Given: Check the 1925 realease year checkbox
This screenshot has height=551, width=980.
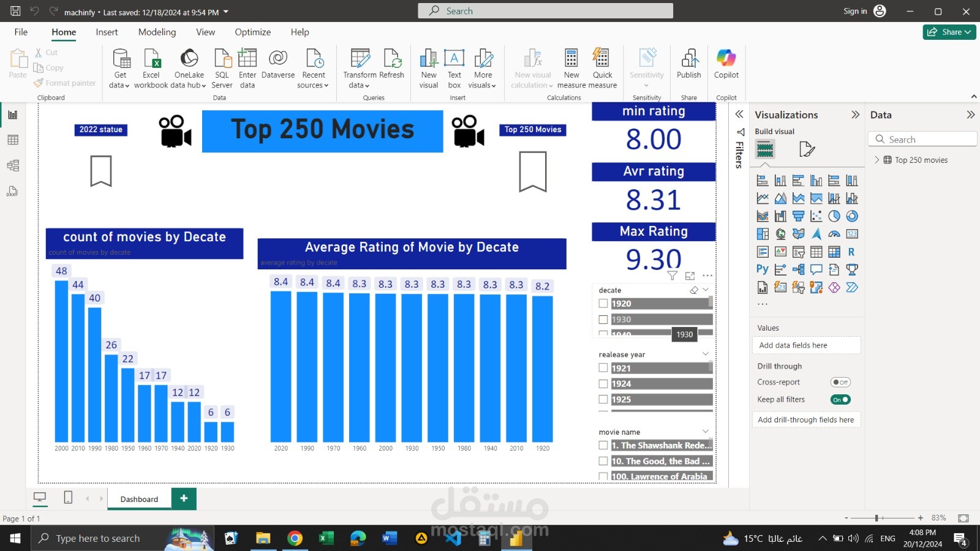Looking at the screenshot, I should pyautogui.click(x=603, y=399).
